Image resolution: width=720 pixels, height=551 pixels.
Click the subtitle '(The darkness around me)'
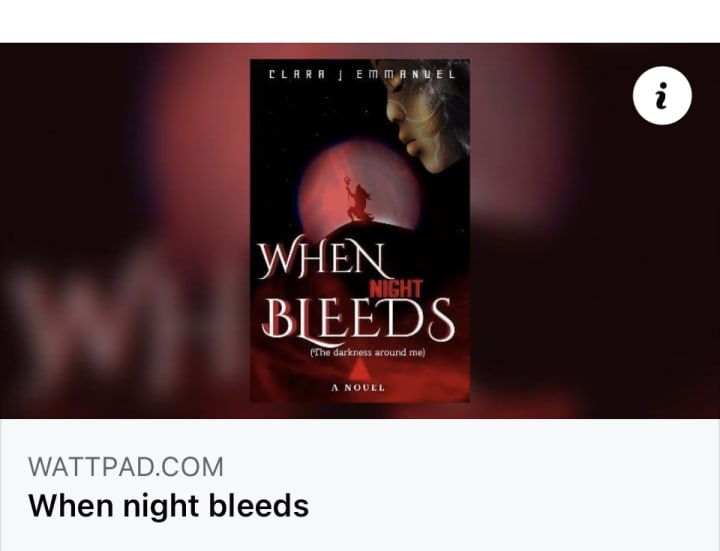(368, 353)
